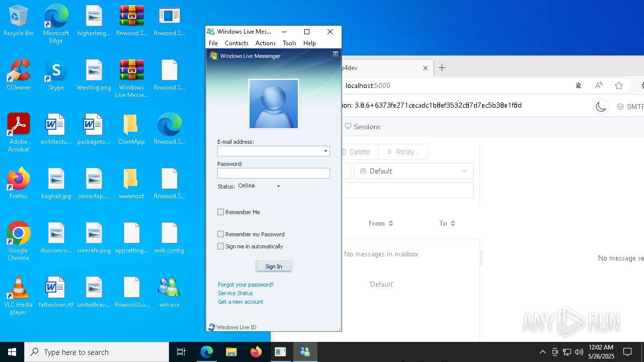Open the Recycle Bin desktop icon
This screenshot has width=644, height=362.
click(18, 21)
